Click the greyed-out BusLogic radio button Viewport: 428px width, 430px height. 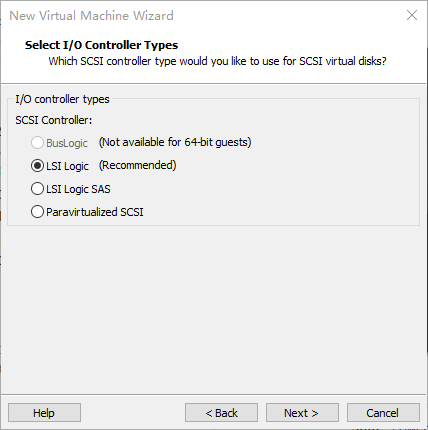click(x=37, y=143)
